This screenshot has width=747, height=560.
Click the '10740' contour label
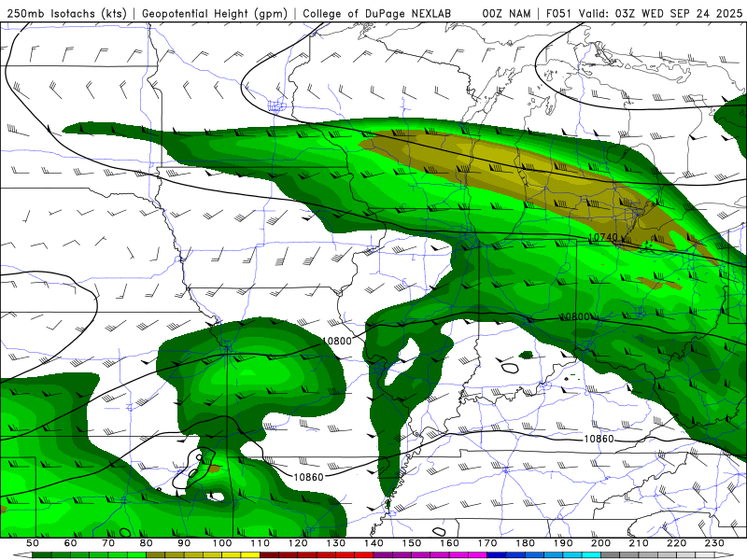(602, 237)
